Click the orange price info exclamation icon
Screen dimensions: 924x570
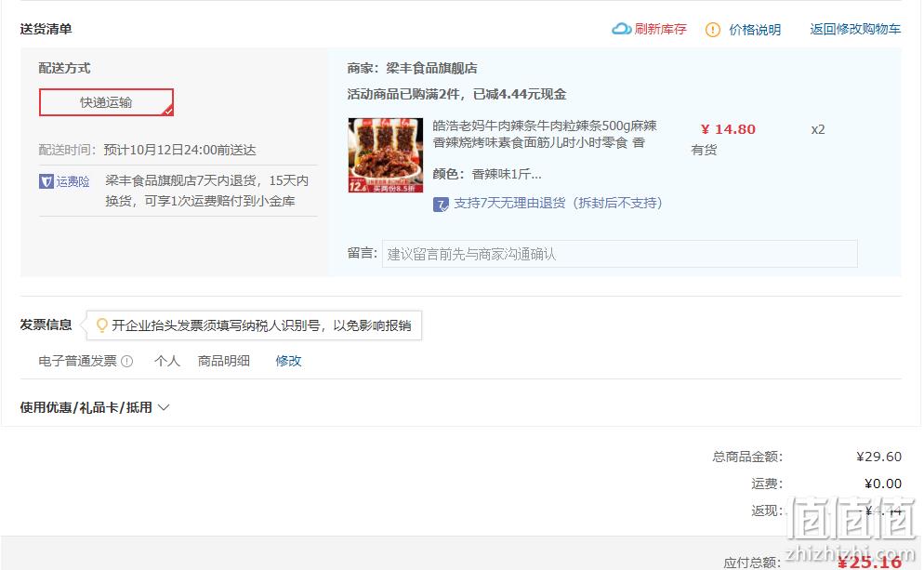coord(712,30)
